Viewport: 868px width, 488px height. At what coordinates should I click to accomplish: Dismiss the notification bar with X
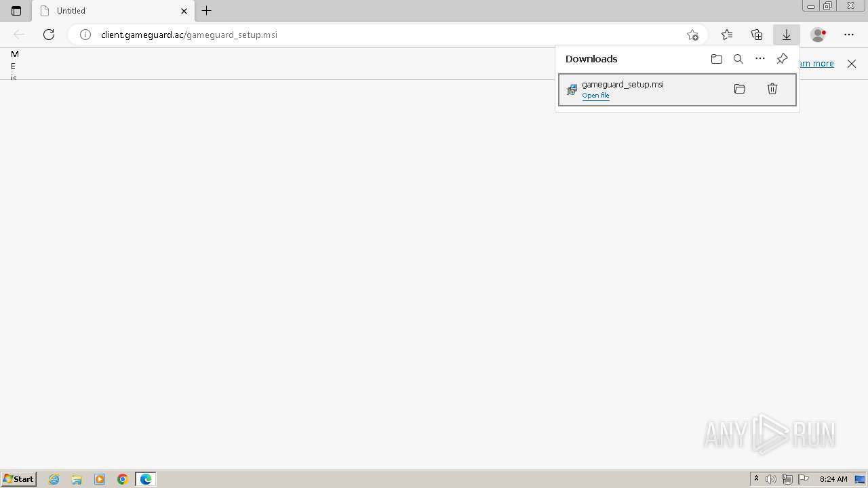click(x=852, y=64)
